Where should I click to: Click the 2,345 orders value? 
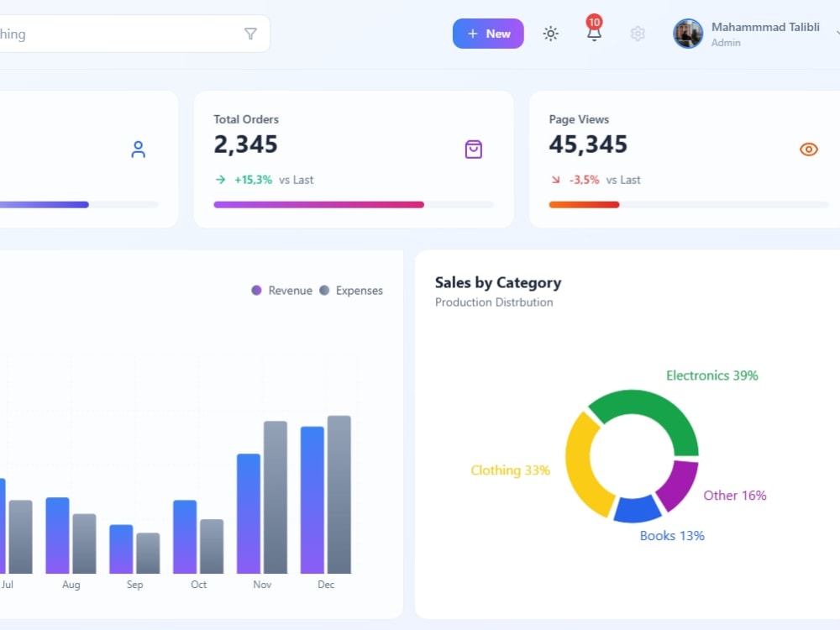point(246,144)
